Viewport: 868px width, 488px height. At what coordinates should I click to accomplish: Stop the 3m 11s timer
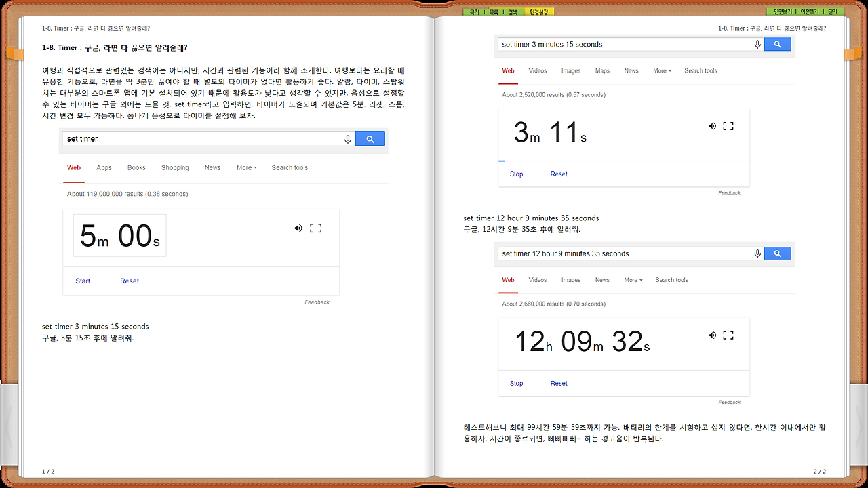click(x=517, y=174)
